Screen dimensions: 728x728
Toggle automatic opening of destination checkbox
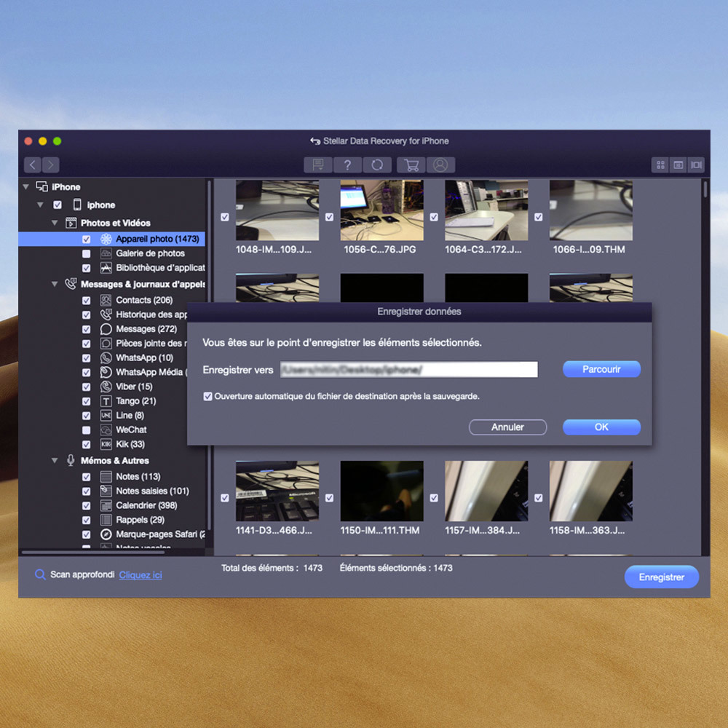[207, 396]
